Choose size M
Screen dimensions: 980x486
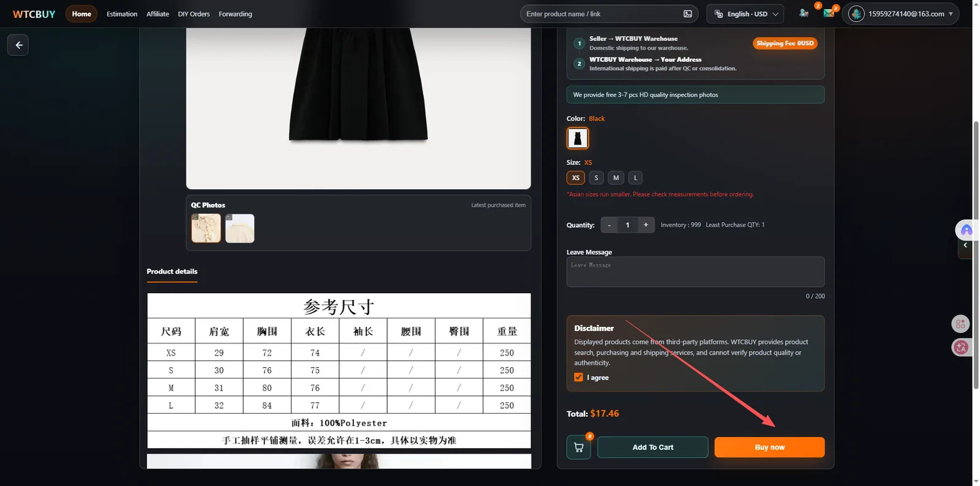pyautogui.click(x=616, y=178)
